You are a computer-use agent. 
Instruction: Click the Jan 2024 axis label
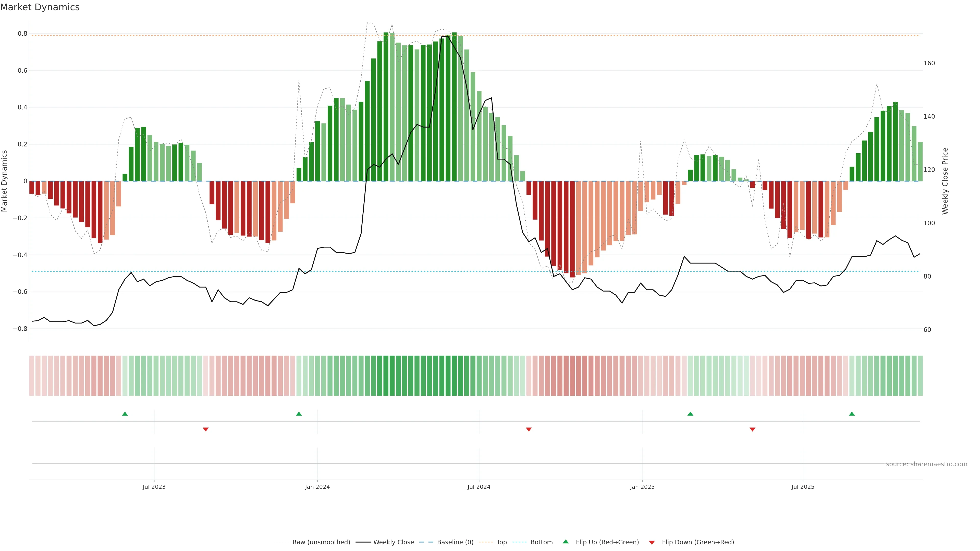[x=317, y=487]
